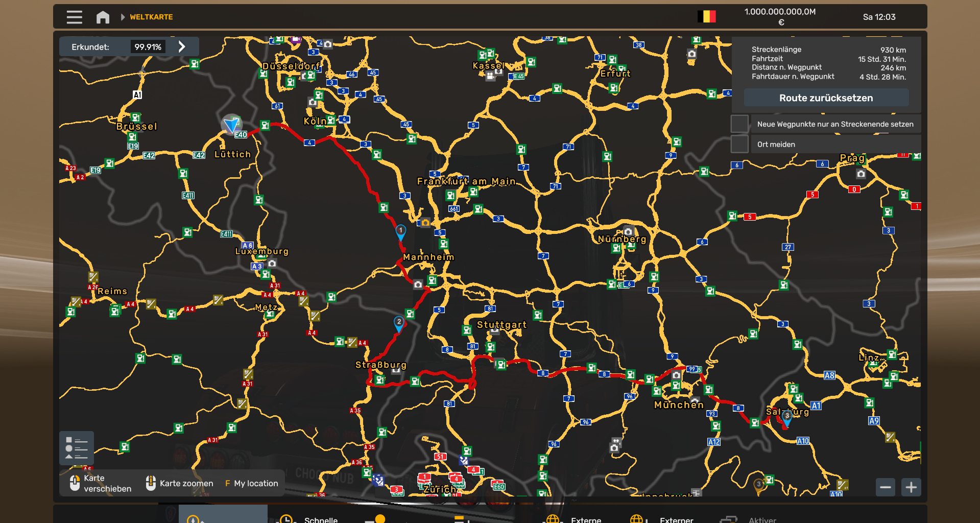This screenshot has width=980, height=523.
Task: Enable 'Neue Wegpunkte nur an Streckenende setzen'
Action: coord(739,124)
